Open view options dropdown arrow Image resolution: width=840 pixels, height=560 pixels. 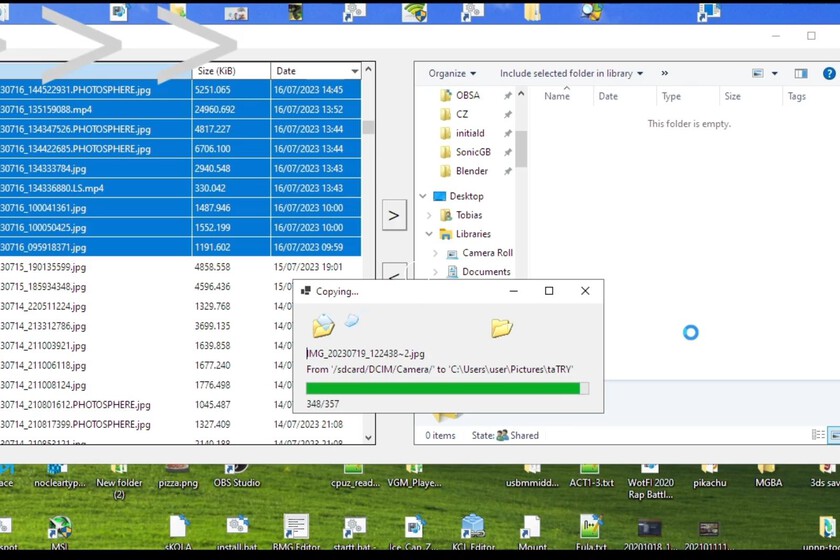pos(775,73)
